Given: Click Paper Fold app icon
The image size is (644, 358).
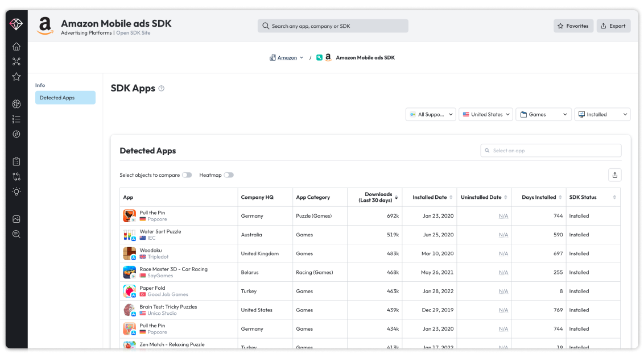Looking at the screenshot, I should point(129,291).
